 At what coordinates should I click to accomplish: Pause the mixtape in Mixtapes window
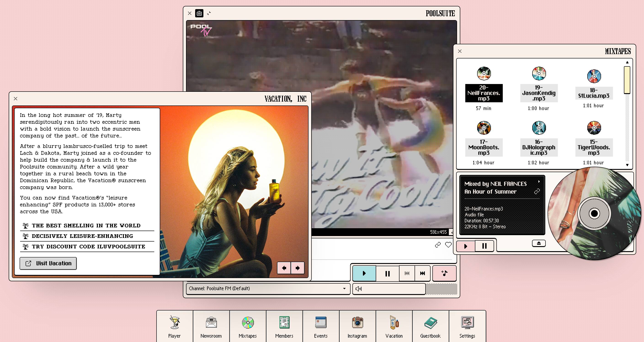coord(484,246)
